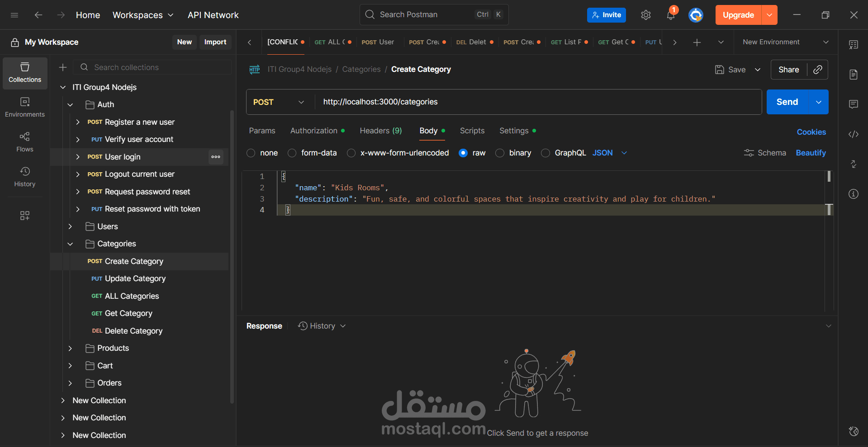Open the documentation icon in right sidebar

point(854,75)
